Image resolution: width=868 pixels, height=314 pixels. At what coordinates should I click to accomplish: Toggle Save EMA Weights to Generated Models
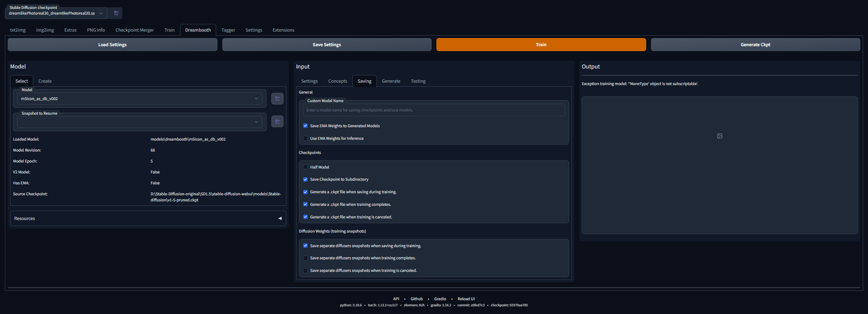305,126
